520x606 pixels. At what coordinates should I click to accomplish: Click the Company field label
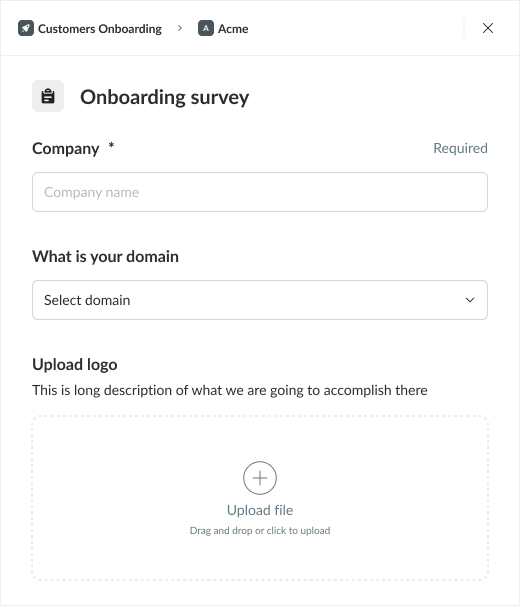coord(66,149)
